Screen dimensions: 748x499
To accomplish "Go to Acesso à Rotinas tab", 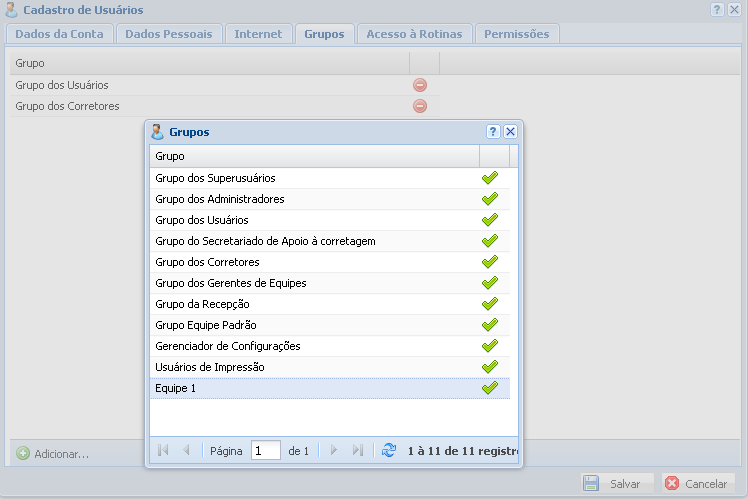I will [414, 34].
